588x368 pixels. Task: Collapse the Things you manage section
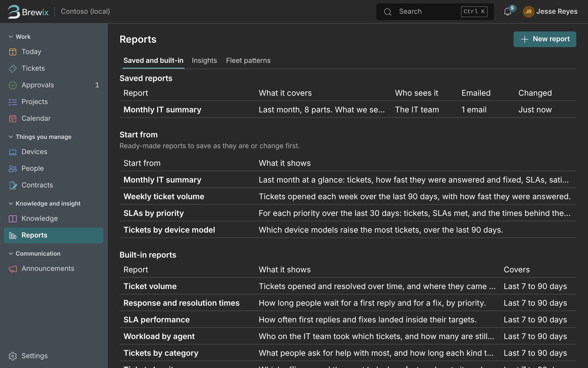pos(40,137)
